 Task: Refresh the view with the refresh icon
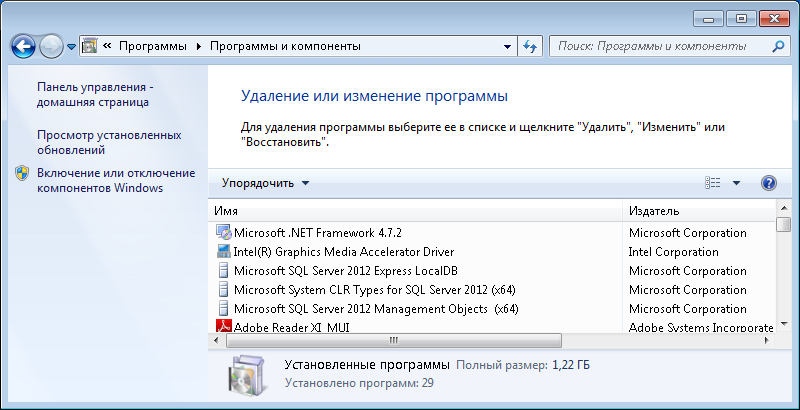(x=530, y=46)
